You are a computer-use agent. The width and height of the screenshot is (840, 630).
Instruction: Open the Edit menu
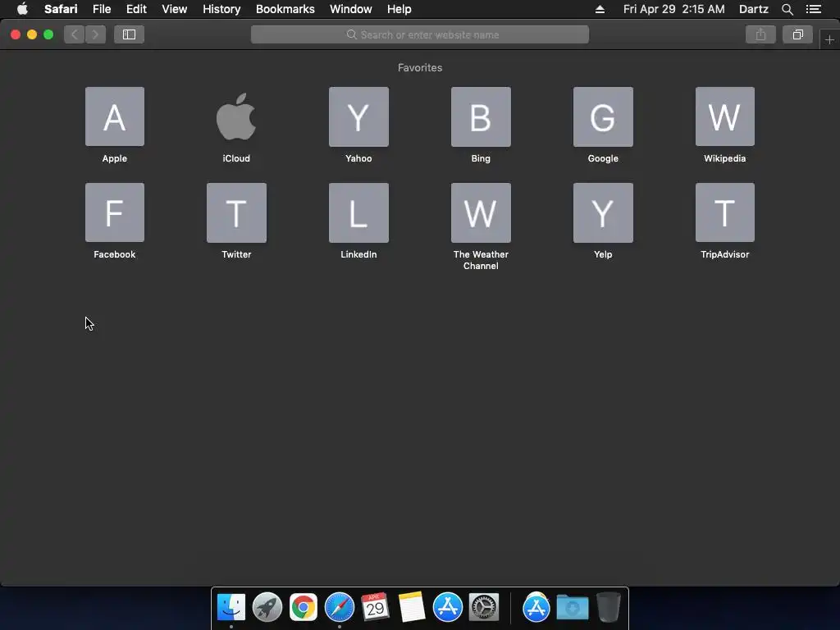[x=136, y=9]
